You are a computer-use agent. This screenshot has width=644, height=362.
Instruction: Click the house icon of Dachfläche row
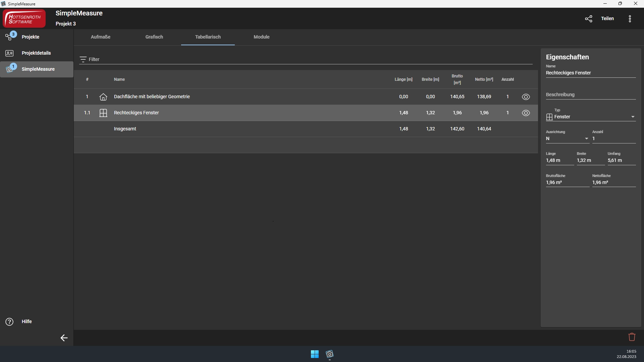[103, 97]
